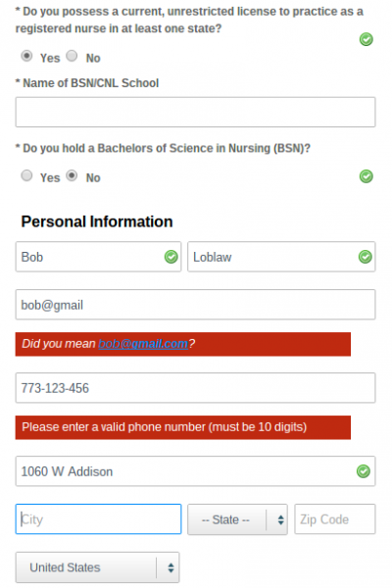Screen dimensions: 392x588
Task: Click the phone field showing 773-123-456
Action: 195,388
